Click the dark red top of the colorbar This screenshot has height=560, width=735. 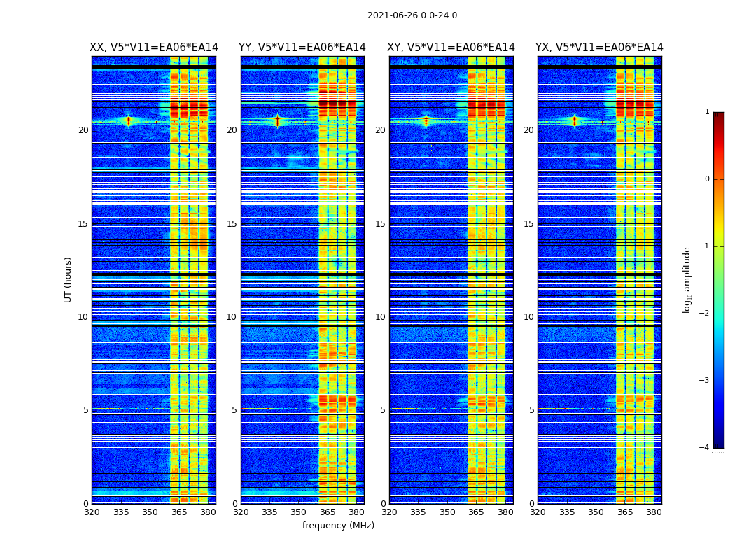point(719,115)
